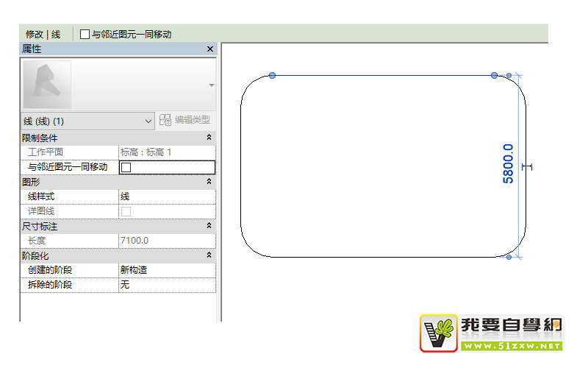
Task: Click the 我要自学网 watermark logo
Action: tap(491, 332)
